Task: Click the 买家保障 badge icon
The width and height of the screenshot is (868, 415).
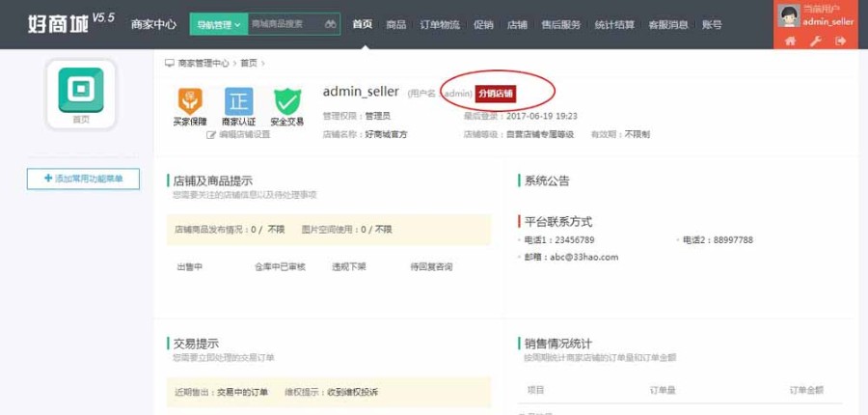Action: pyautogui.click(x=190, y=101)
